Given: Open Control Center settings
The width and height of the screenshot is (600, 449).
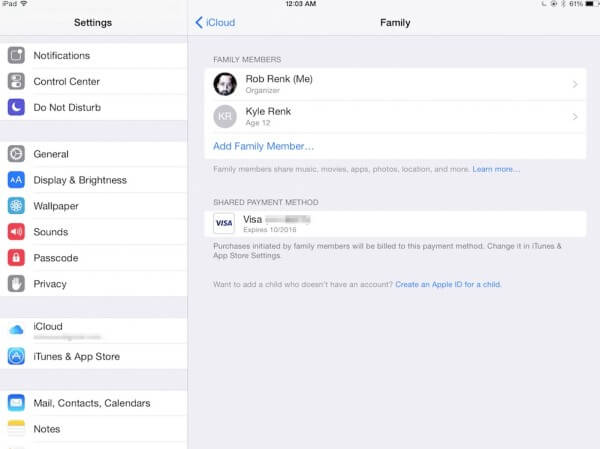Looking at the screenshot, I should (x=94, y=82).
